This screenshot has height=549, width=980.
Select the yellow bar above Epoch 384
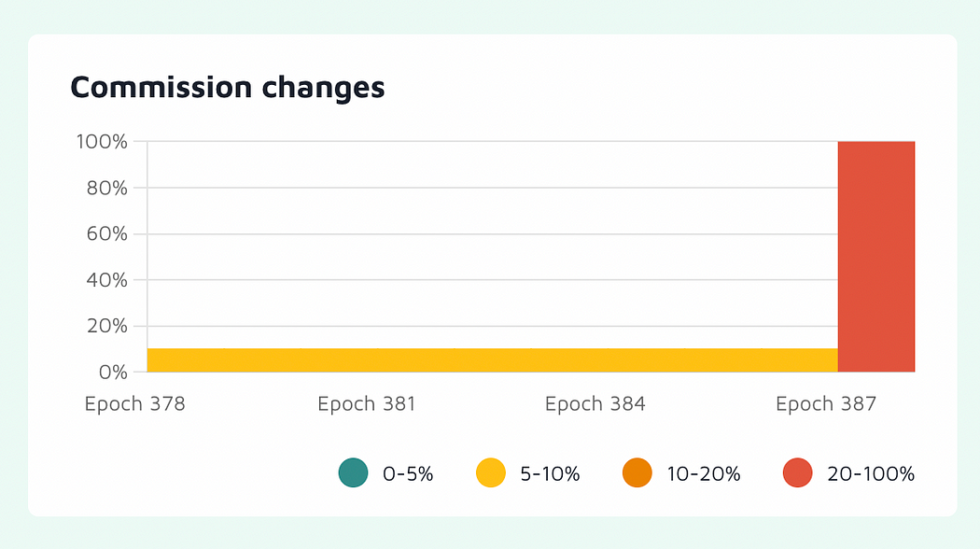point(646,360)
